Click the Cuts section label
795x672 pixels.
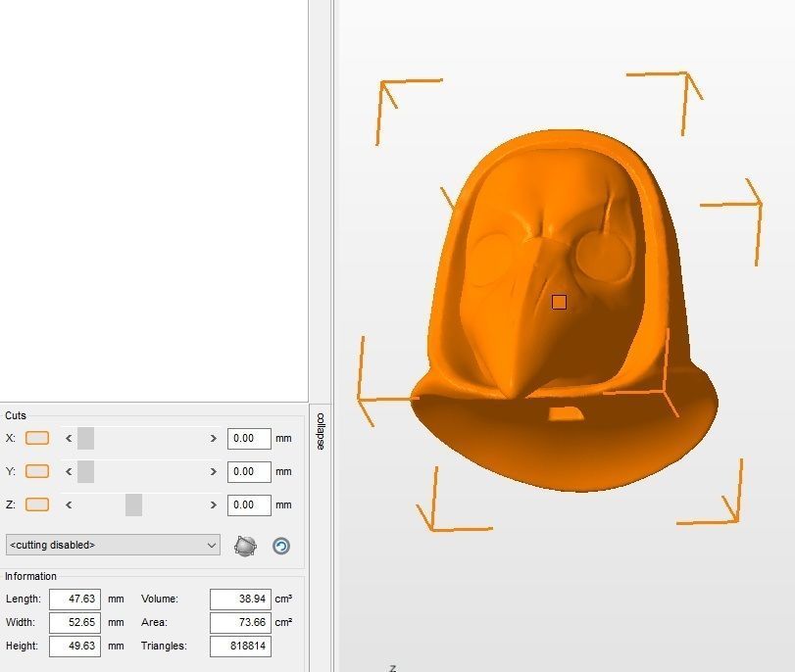(x=16, y=415)
